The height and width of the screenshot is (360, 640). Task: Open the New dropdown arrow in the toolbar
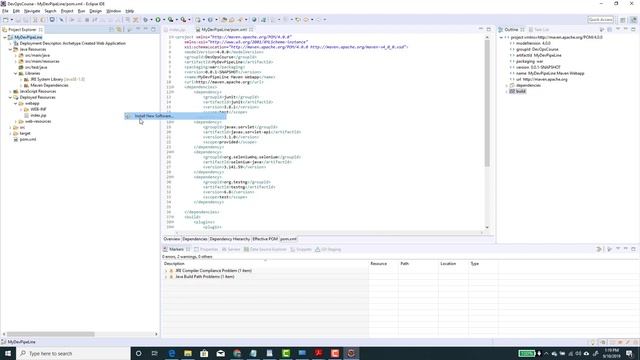click(11, 20)
